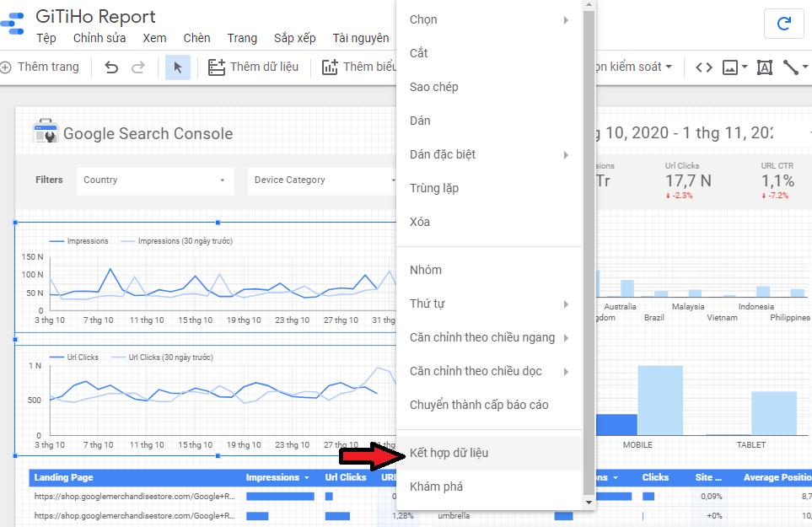Open the Country filter dropdown

(x=155, y=180)
